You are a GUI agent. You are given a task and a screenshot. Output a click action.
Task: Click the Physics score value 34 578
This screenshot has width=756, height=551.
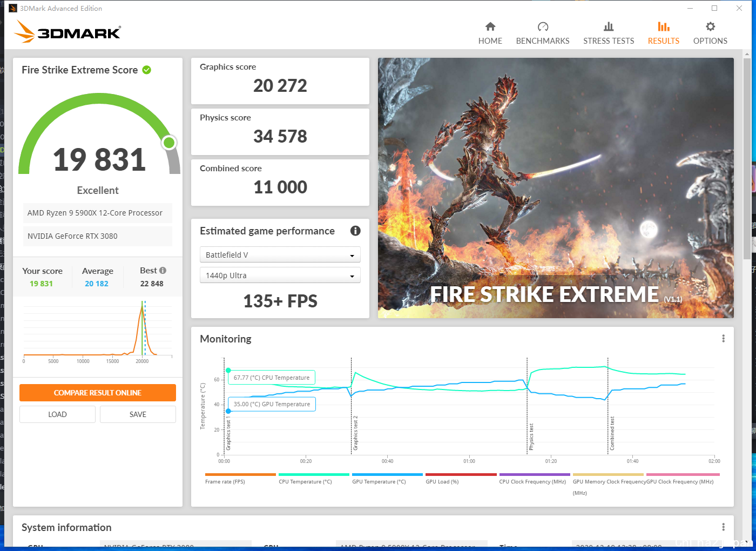280,136
